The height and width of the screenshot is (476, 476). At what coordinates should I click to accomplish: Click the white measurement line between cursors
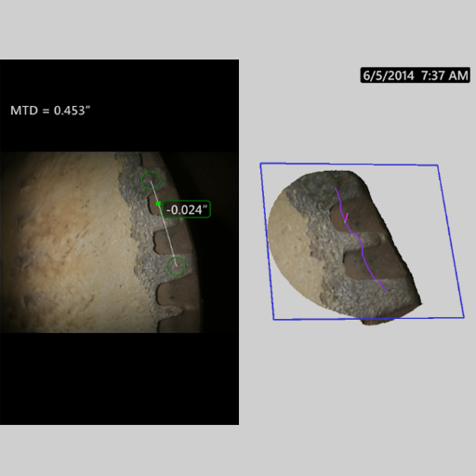[x=164, y=223]
